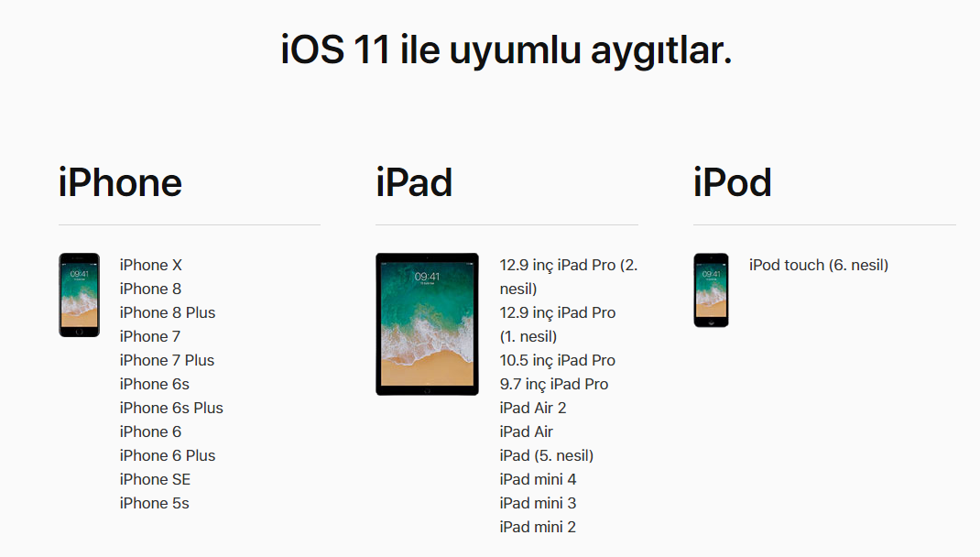
Task: Click the iPhone column heading
Action: pyautogui.click(x=120, y=182)
